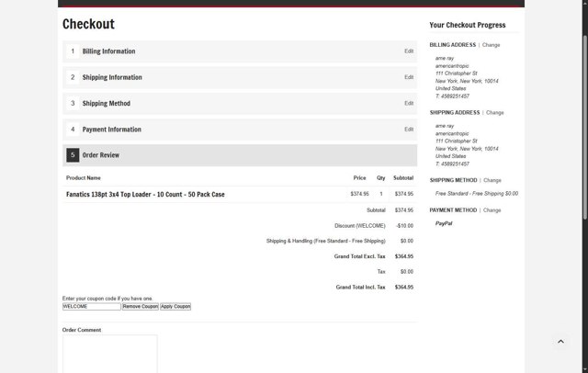Select the -$10.00 discount value
The width and height of the screenshot is (588, 373).
tap(404, 226)
